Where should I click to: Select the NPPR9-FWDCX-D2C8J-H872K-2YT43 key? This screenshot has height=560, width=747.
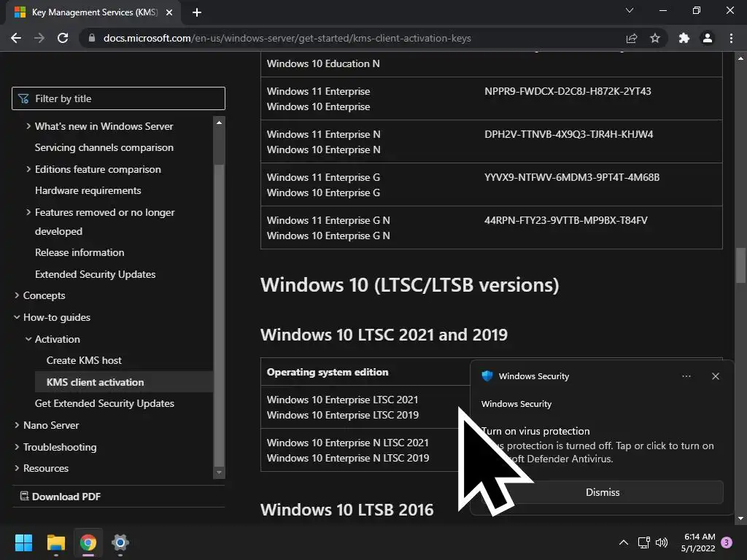[x=568, y=91]
